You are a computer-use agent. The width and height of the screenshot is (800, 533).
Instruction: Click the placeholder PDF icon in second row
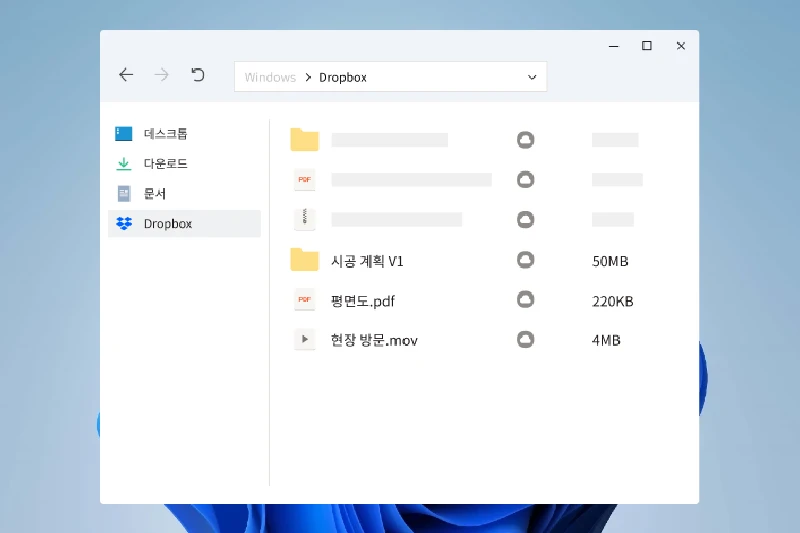pyautogui.click(x=305, y=180)
